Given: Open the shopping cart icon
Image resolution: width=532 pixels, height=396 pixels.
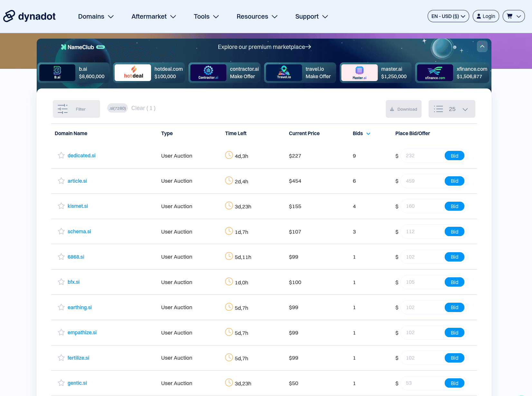Looking at the screenshot, I should point(509,16).
